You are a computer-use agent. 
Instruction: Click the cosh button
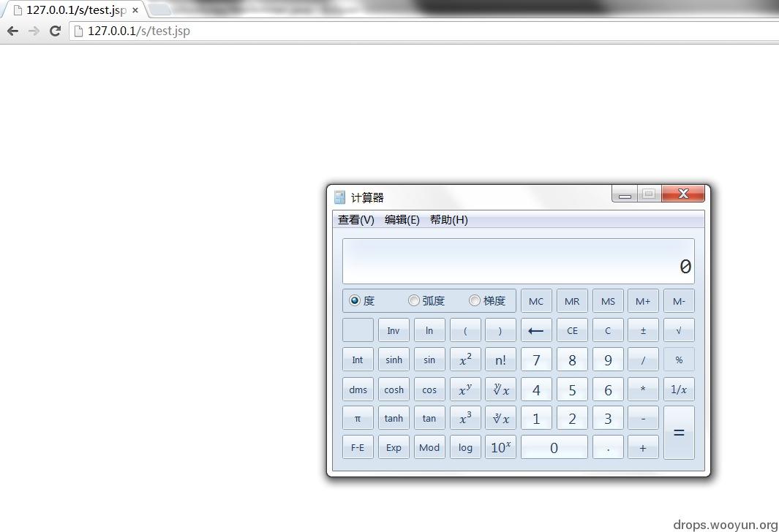pos(394,389)
